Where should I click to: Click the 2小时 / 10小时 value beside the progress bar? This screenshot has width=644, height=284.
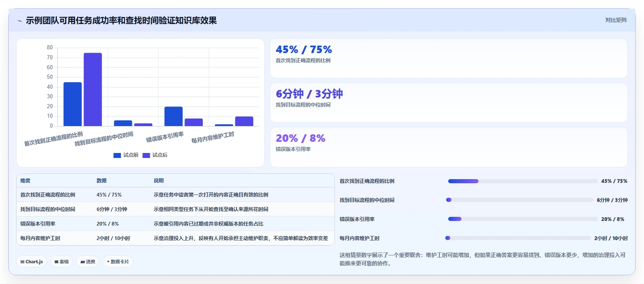tap(611, 238)
